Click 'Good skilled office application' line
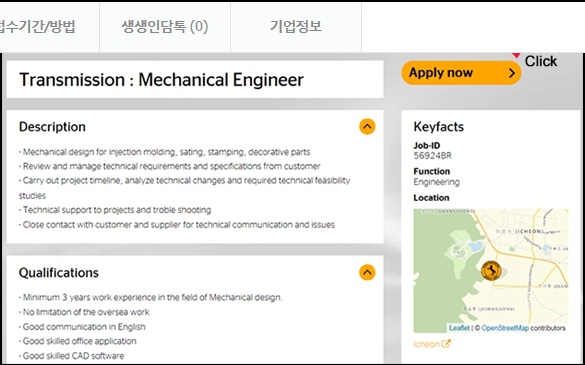 [x=78, y=341]
